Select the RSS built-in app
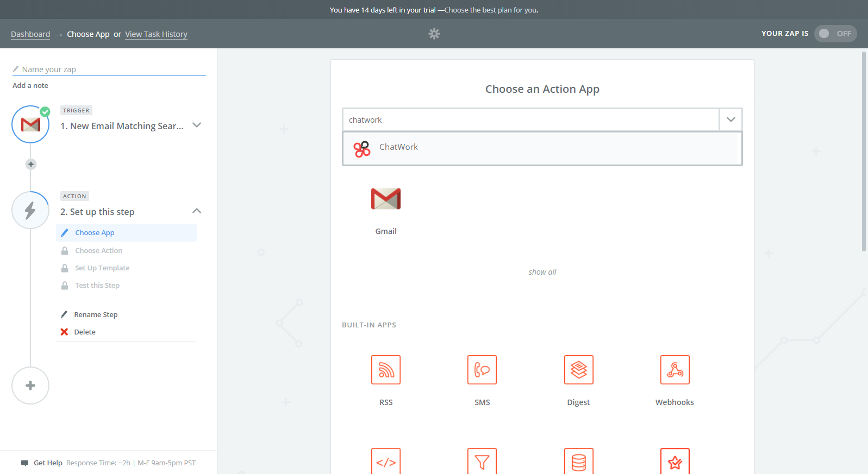Screen dimensions: 868x474 click(386, 370)
